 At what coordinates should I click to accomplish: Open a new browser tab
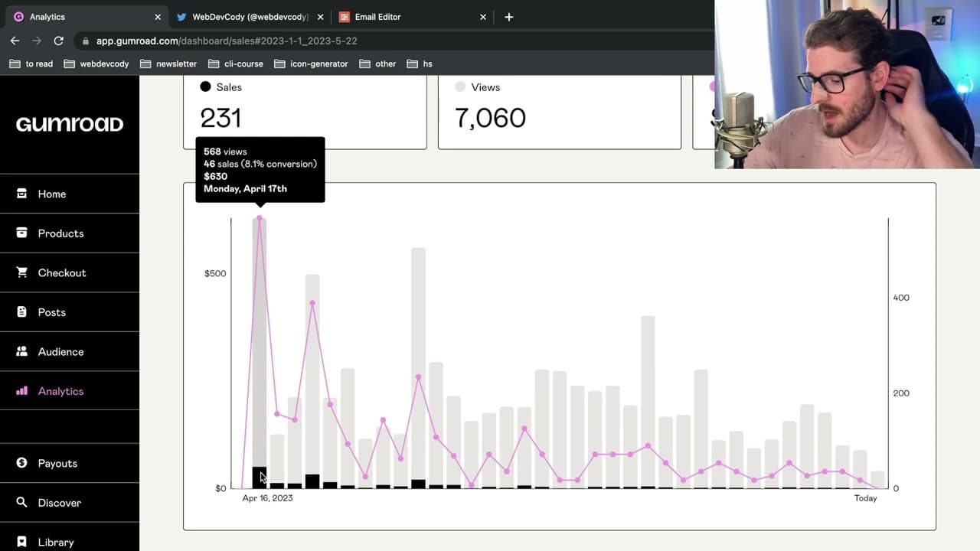click(509, 17)
